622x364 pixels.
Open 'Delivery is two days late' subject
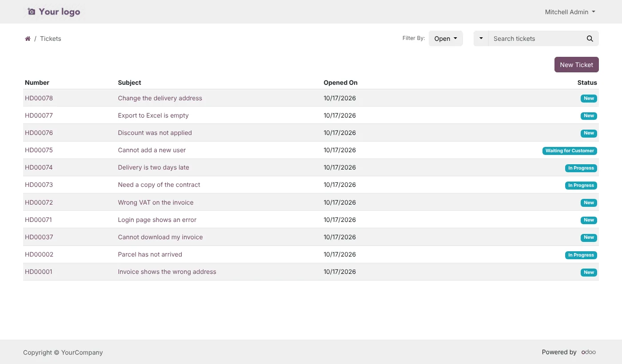click(x=154, y=167)
